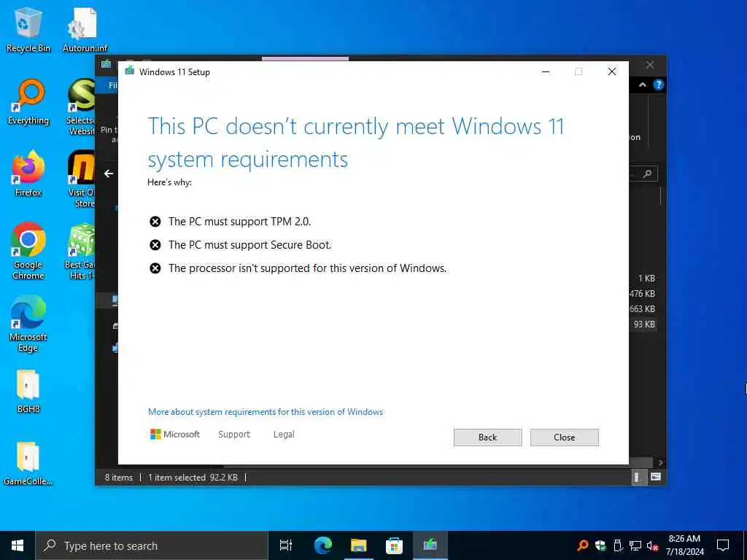
Task: Click the '476 KB' file size entry
Action: pos(642,294)
